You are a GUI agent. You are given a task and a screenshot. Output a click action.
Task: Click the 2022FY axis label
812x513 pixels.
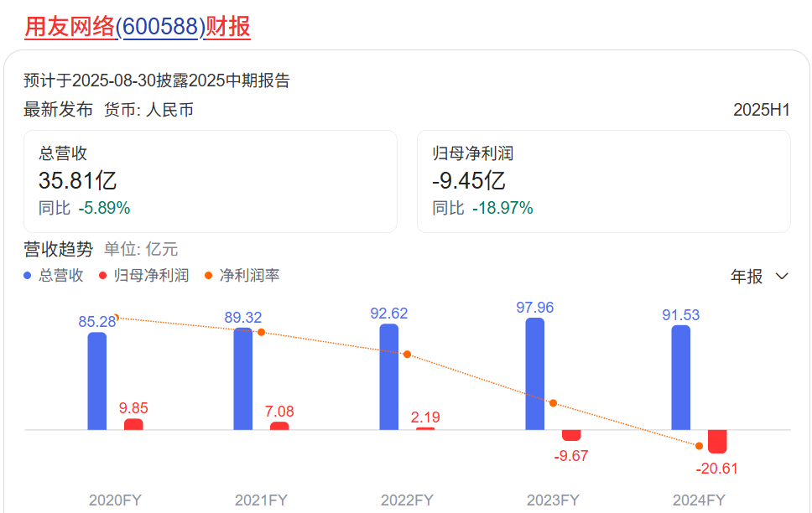tap(407, 500)
